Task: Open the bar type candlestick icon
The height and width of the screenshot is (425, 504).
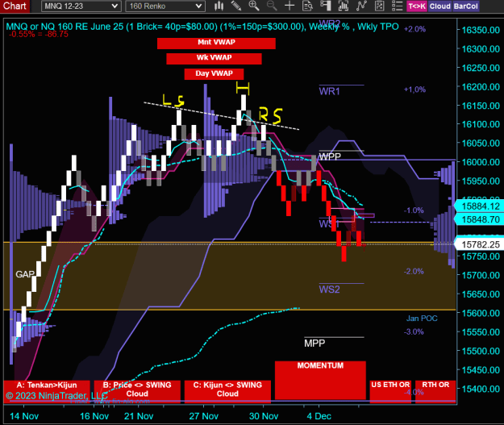Action: click(x=219, y=6)
